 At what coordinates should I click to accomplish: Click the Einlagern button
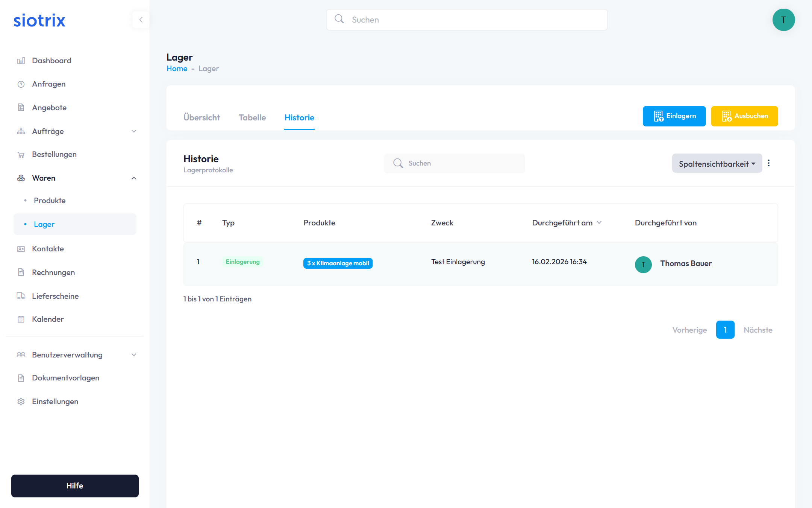pos(674,116)
